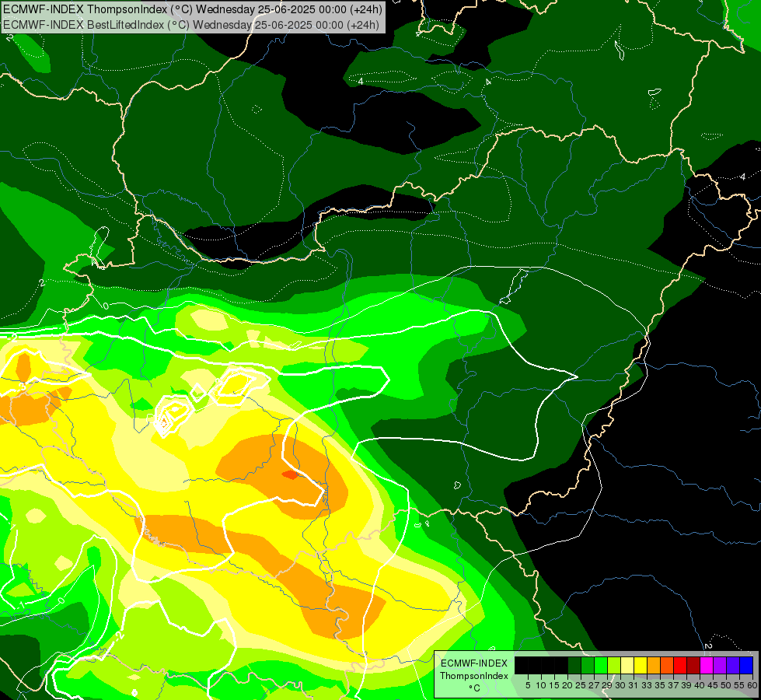The image size is (761, 700).
Task: Click the ThompsonIndex title line at top
Action: [193, 9]
